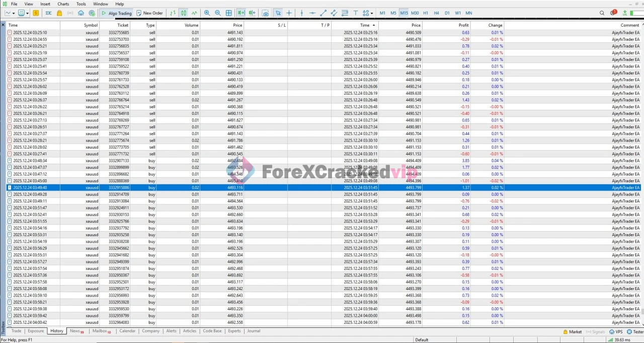Toggle the notifications bell in the toolbar
The width and height of the screenshot is (644, 343).
(x=614, y=13)
